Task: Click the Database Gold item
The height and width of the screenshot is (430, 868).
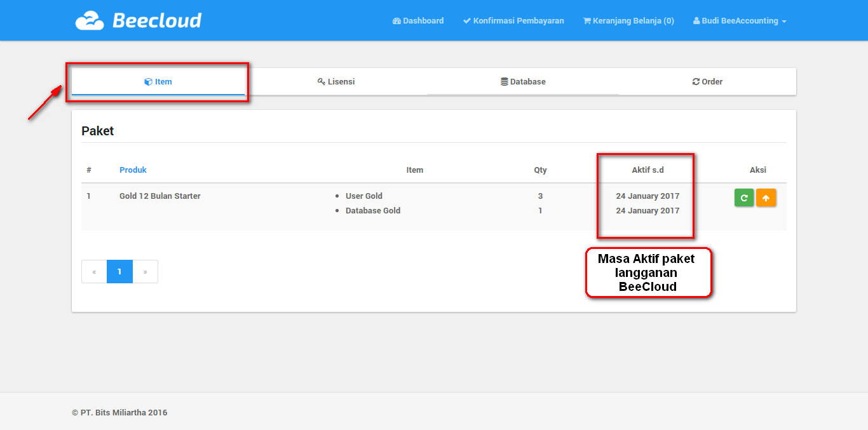Action: [373, 211]
